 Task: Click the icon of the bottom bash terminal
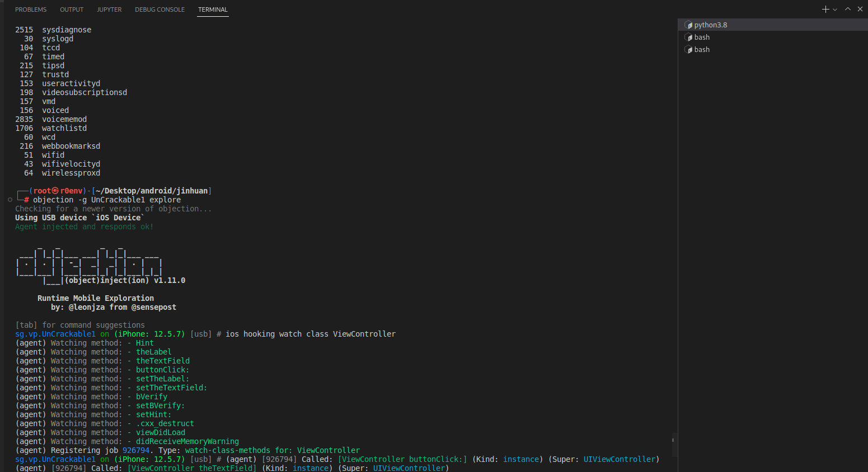688,50
